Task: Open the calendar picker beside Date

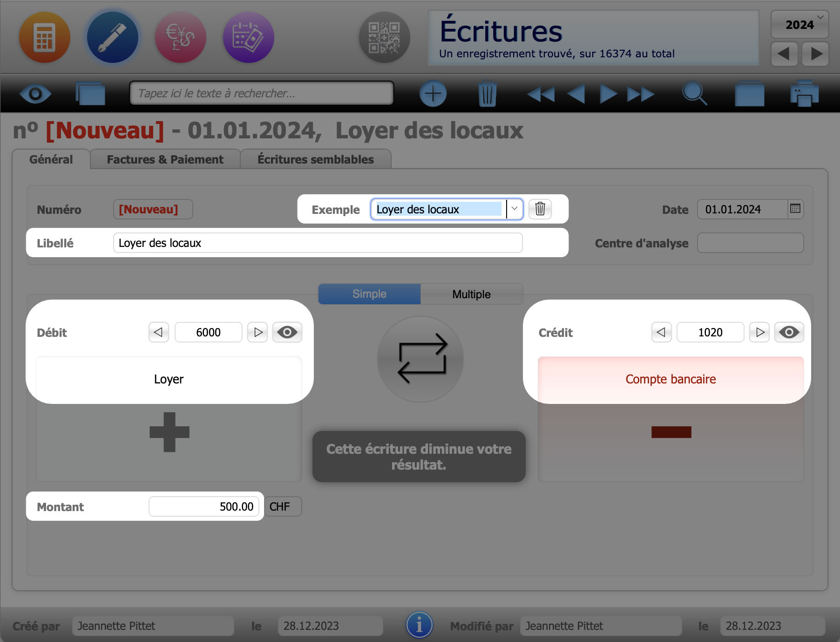Action: click(x=795, y=209)
